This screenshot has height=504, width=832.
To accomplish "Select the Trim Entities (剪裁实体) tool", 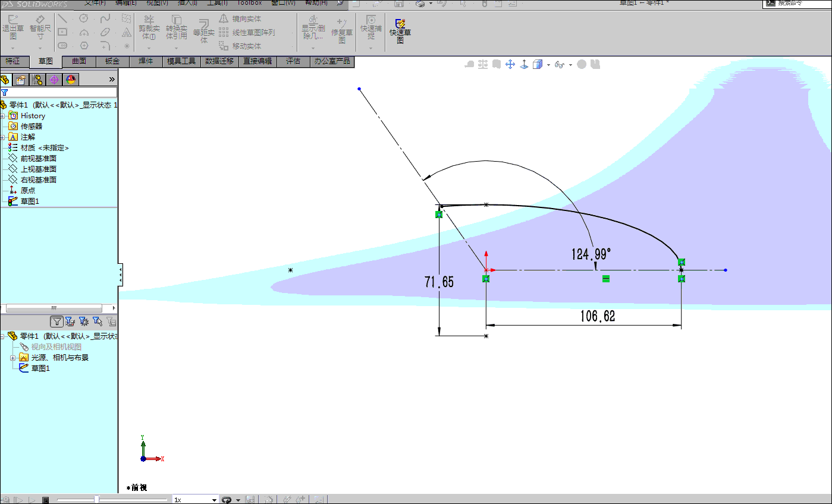I will (149, 27).
